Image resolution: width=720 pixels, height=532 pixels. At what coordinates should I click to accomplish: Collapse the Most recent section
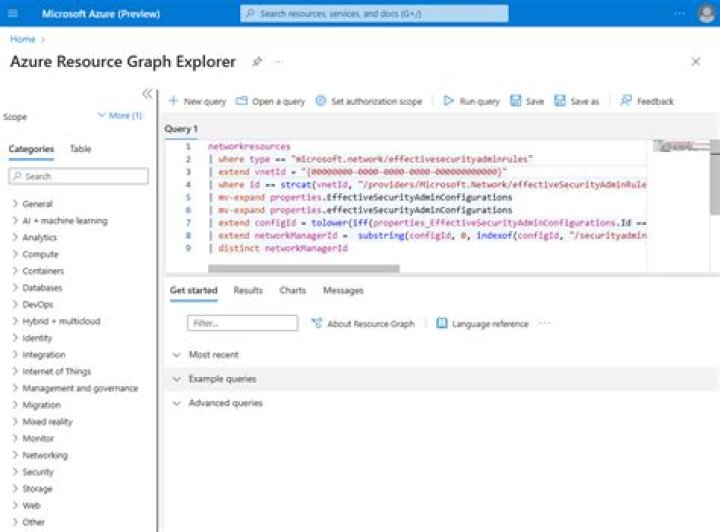[x=177, y=355]
